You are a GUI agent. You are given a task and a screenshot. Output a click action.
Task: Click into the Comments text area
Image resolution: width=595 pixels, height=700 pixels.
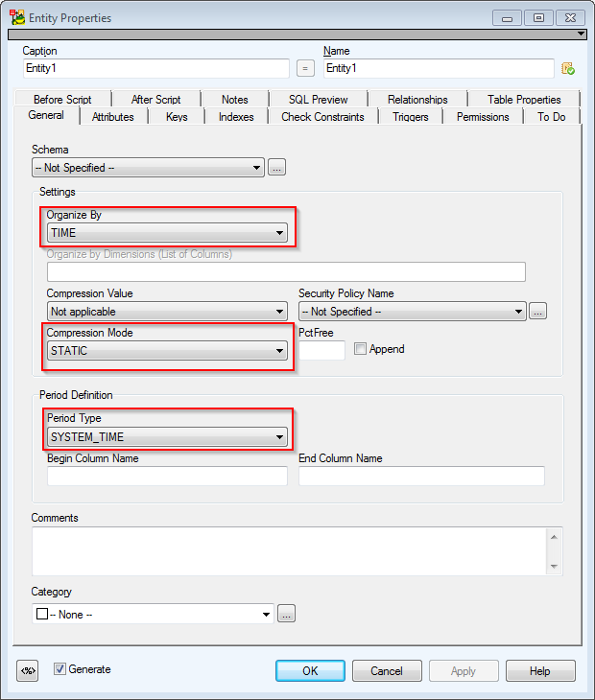point(288,550)
